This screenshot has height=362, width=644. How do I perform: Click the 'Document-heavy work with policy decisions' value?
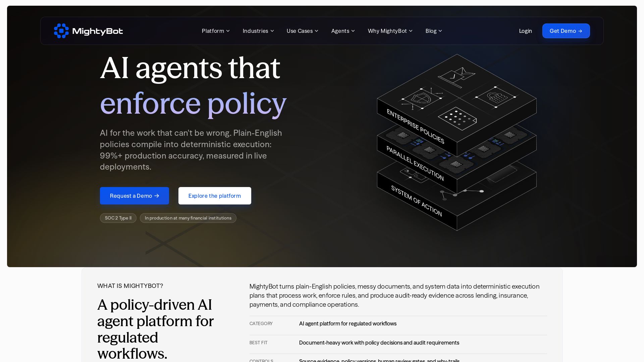[x=379, y=343]
